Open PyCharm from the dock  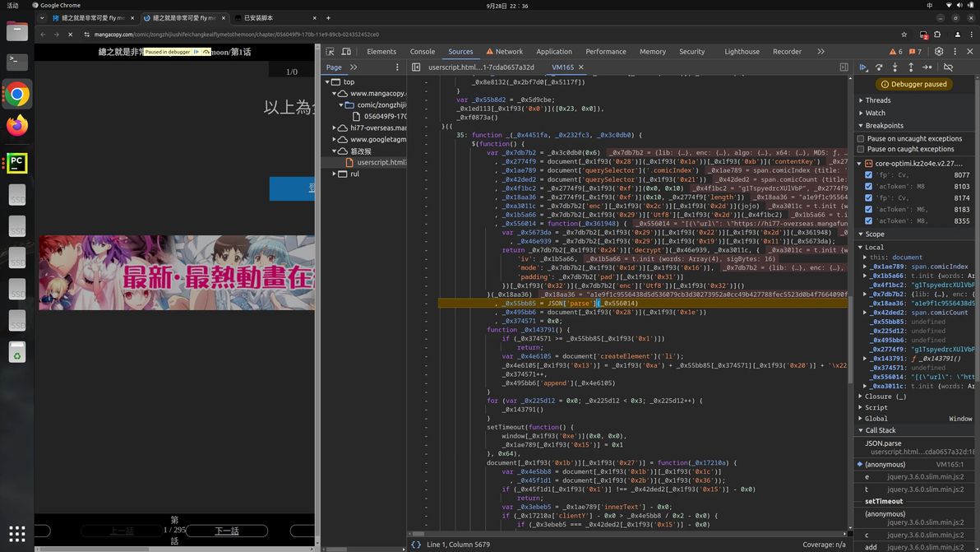point(17,163)
